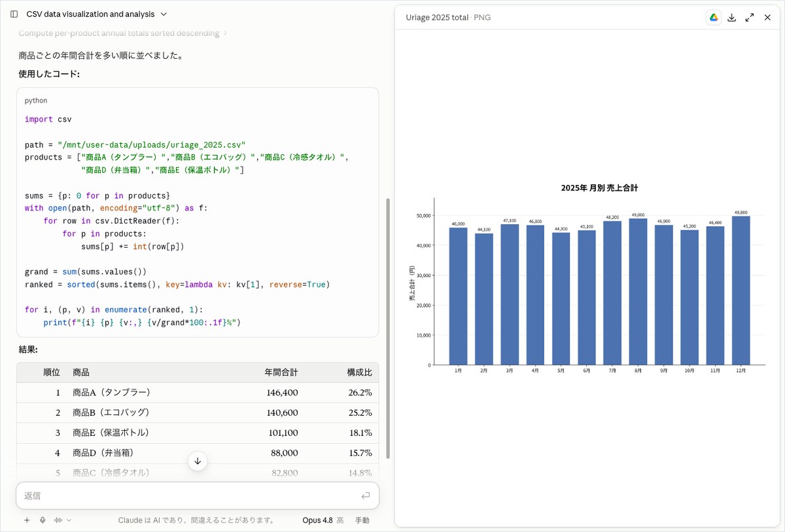Click the 'python' code block label
The height and width of the screenshot is (532, 785).
pyautogui.click(x=36, y=101)
